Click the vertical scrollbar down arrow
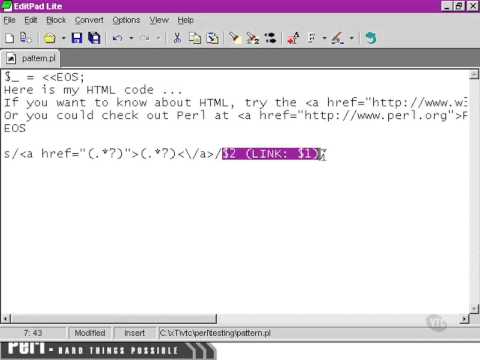The width and height of the screenshot is (480, 360). click(474, 309)
